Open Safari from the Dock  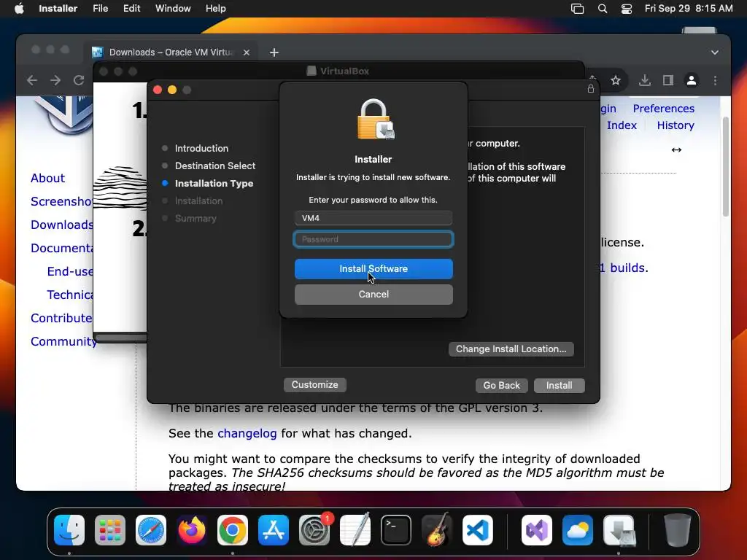click(151, 530)
